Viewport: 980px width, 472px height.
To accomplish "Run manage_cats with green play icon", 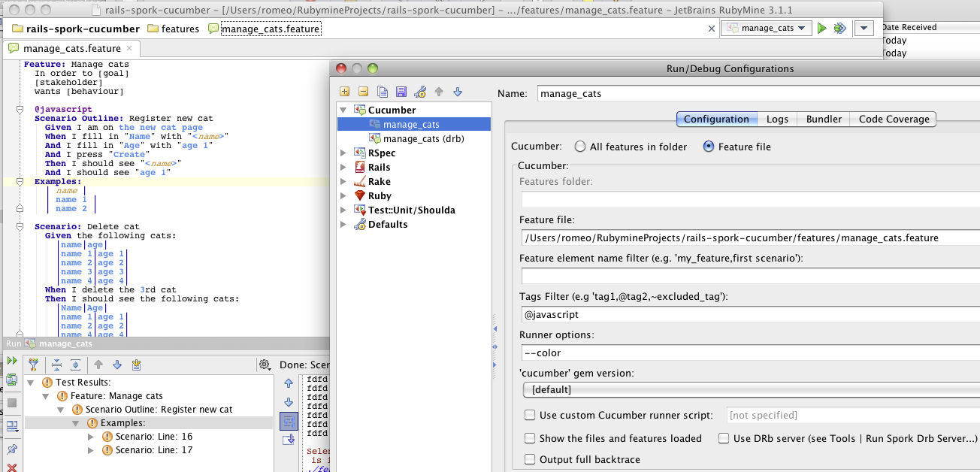I will pos(822,28).
